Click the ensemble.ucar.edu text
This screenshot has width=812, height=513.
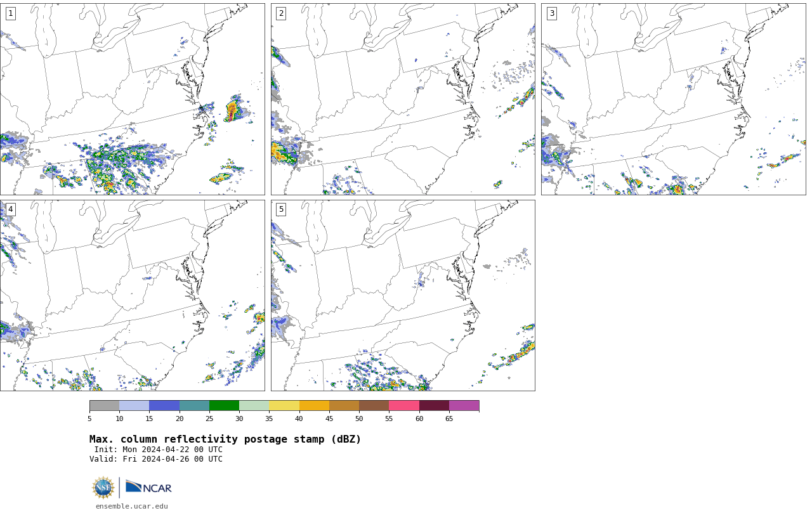(x=132, y=506)
